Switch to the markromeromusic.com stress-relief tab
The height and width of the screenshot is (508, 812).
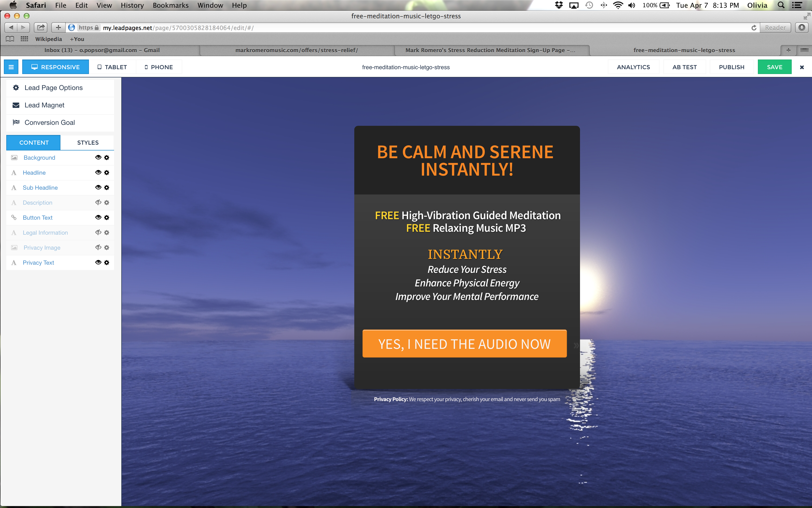(x=297, y=50)
